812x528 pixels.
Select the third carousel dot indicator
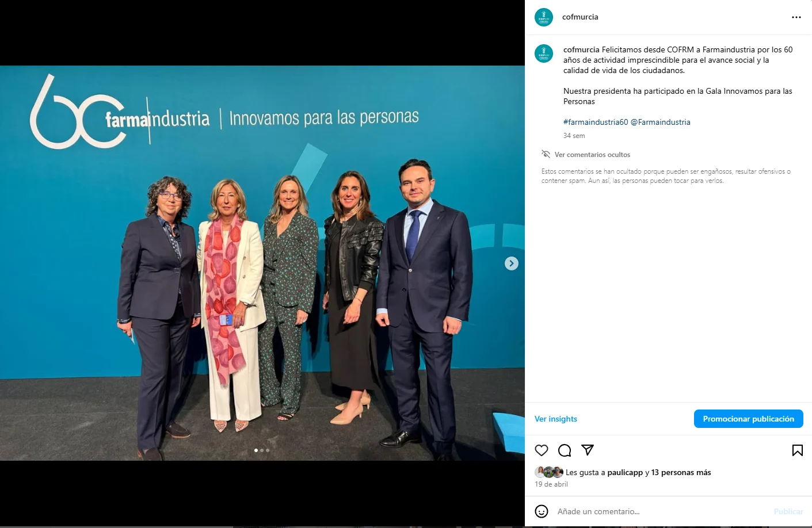(268, 450)
